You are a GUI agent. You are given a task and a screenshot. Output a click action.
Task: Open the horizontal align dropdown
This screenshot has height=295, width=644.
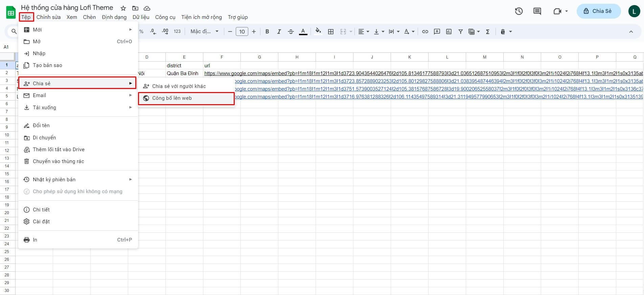(364, 31)
